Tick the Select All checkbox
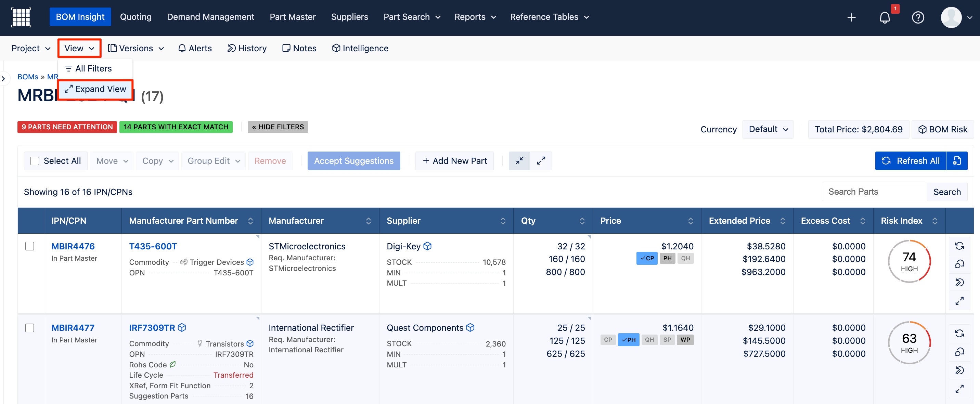980x404 pixels. coord(35,161)
